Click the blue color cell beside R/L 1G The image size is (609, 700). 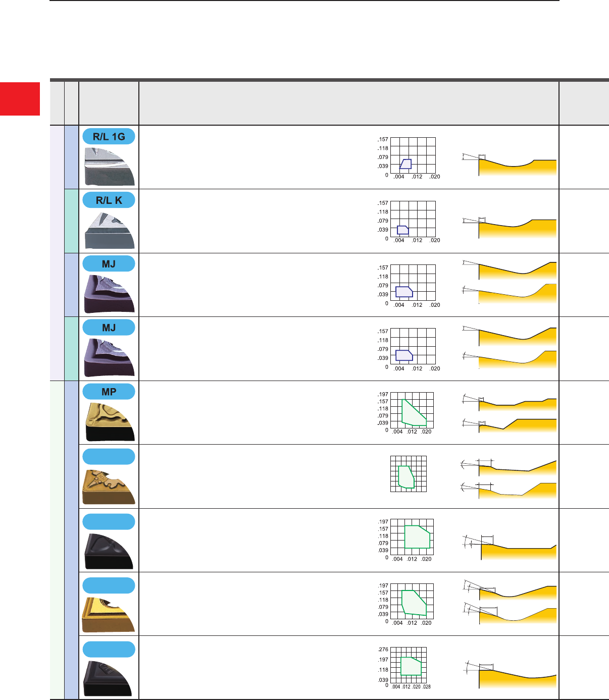click(x=72, y=157)
